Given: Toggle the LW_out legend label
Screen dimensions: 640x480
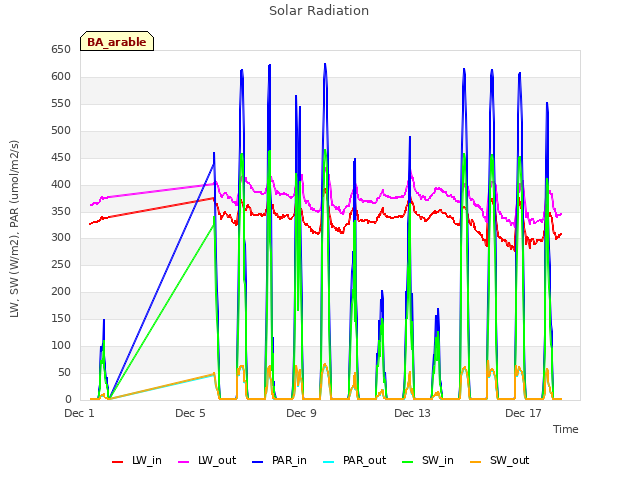Looking at the screenshot, I should click(x=217, y=461).
